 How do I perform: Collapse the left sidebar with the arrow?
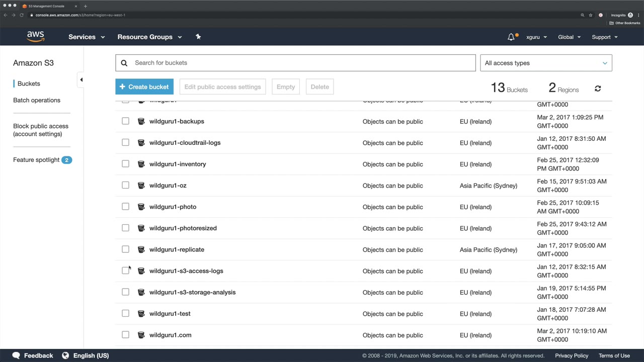(x=81, y=79)
